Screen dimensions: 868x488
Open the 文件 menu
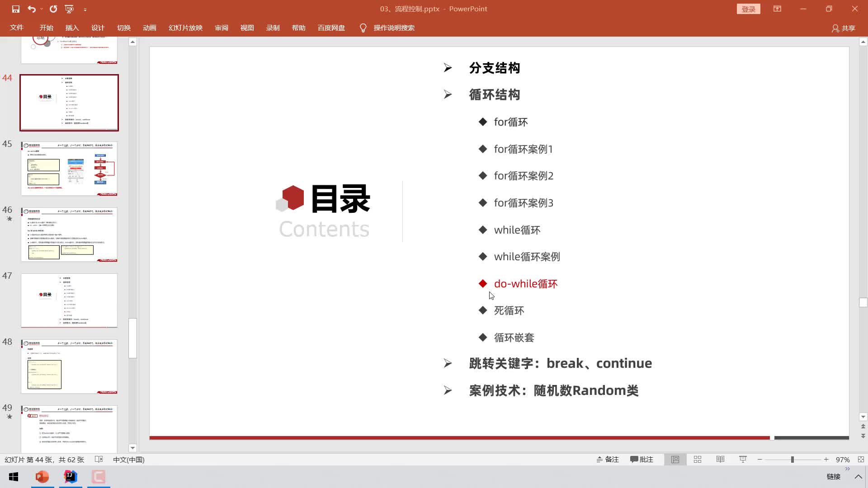coord(17,28)
